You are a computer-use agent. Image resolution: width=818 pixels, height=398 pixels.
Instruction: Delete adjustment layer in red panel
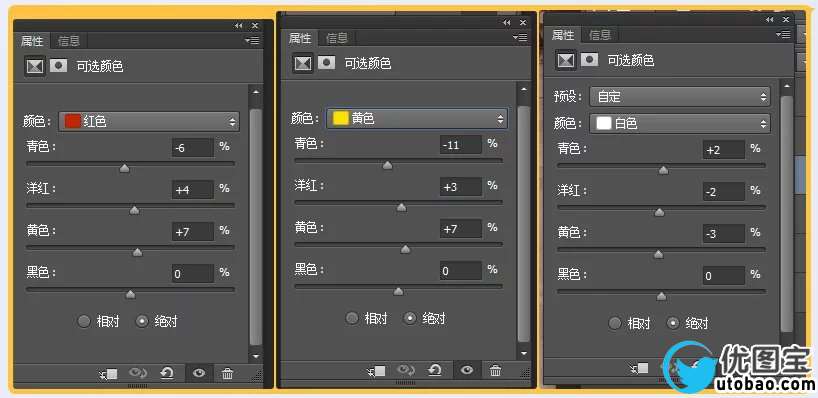(x=227, y=373)
